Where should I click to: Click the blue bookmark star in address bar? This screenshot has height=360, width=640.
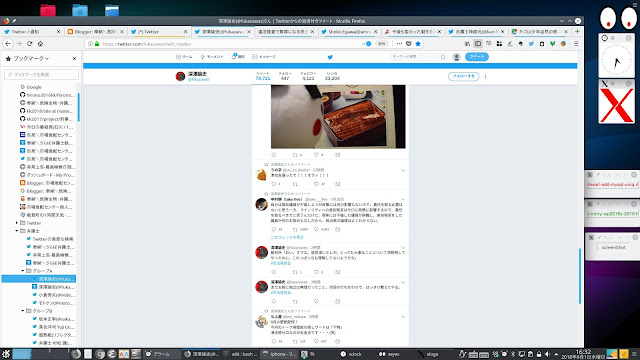coord(418,44)
